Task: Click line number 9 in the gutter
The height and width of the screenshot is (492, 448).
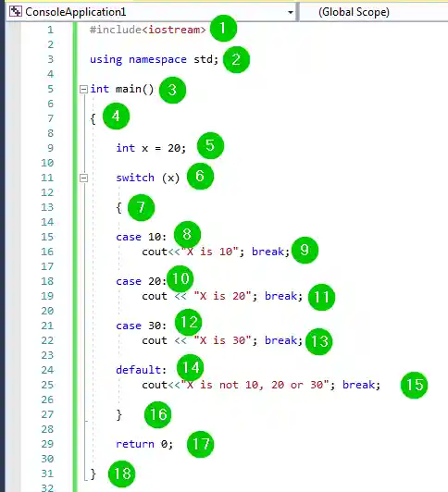Action: (50, 148)
